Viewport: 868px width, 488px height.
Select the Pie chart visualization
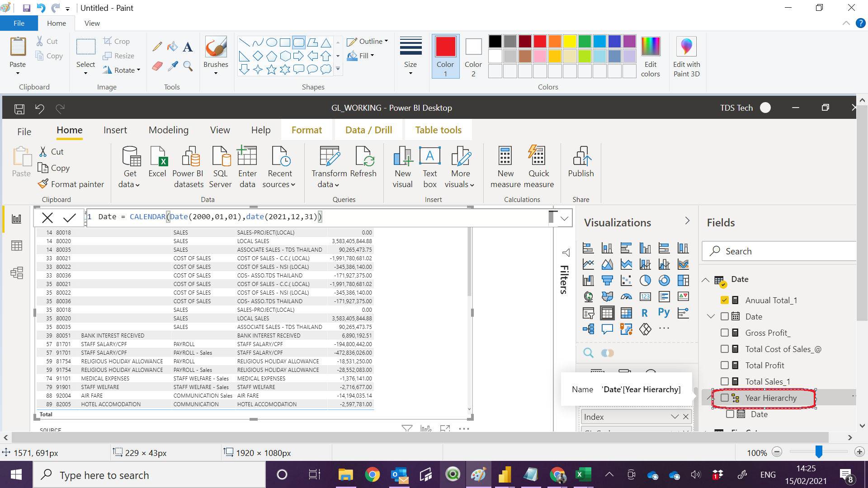click(645, 281)
